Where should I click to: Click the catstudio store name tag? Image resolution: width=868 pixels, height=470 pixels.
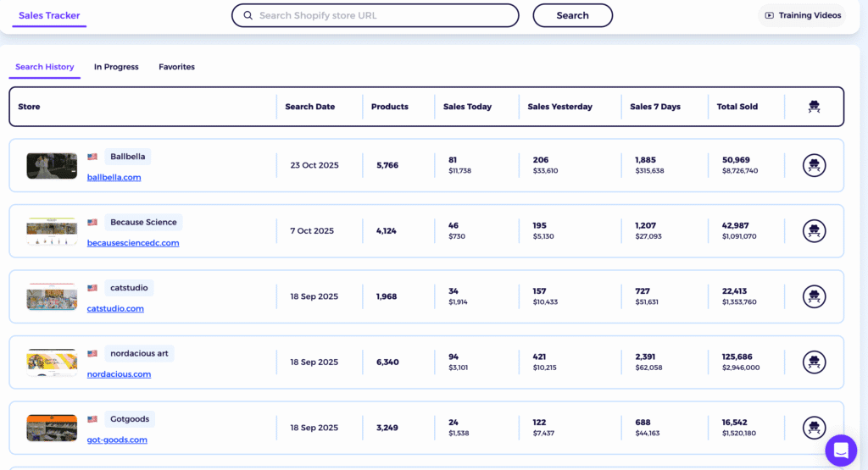(x=129, y=288)
